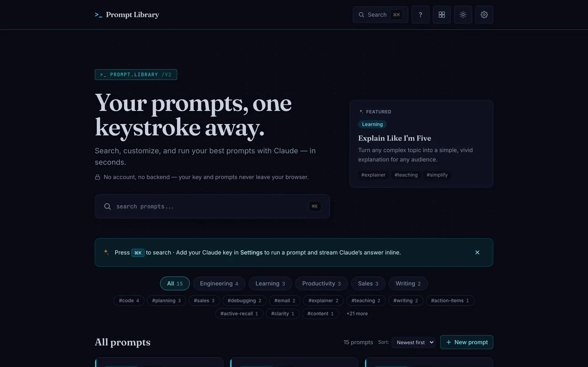Focus the search prompts input field
This screenshot has height=367, width=588.
(x=212, y=206)
